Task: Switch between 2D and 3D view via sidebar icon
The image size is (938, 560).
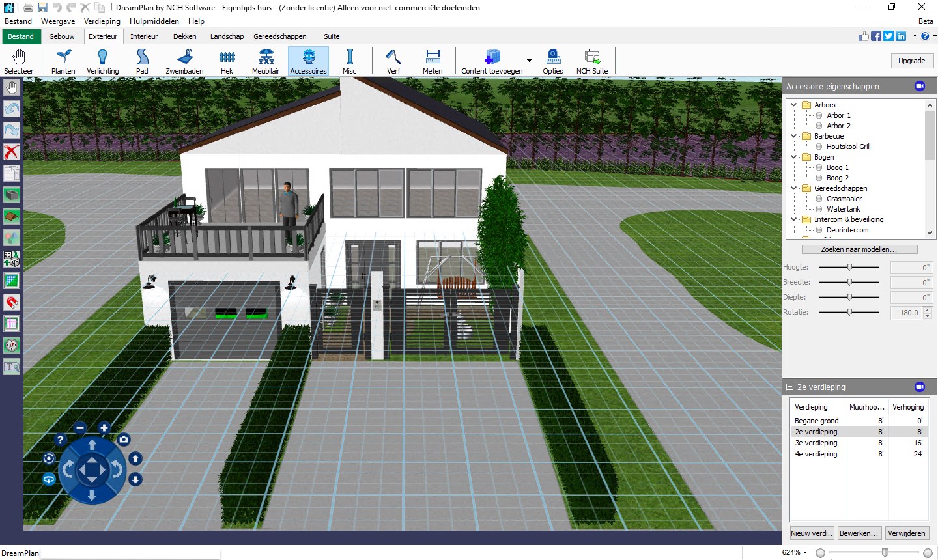Action: [12, 259]
